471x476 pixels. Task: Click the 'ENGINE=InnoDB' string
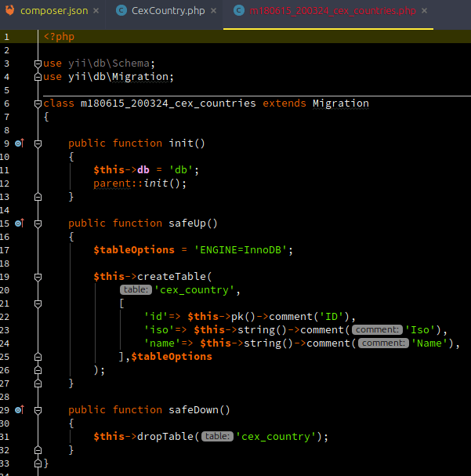pyautogui.click(x=240, y=250)
